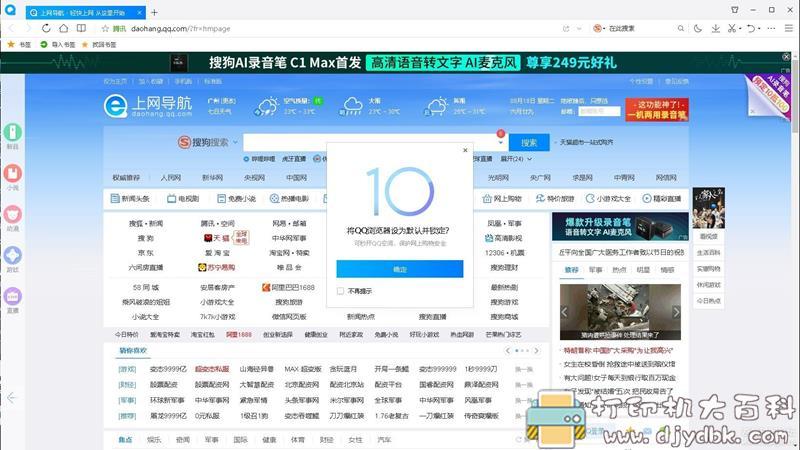Viewport: 800px width, 450px height.
Task: Close the default browser dialog
Action: click(465, 150)
